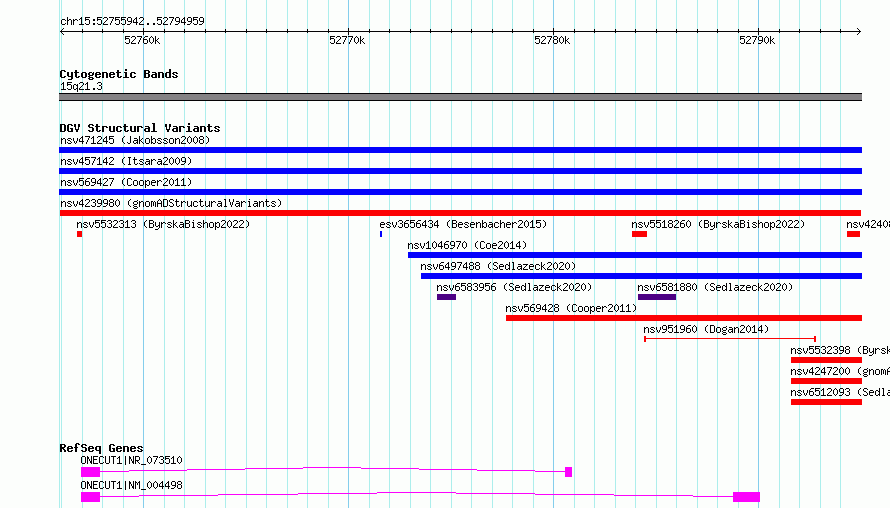Click the blue nsv6497488 variant bar

click(x=641, y=276)
